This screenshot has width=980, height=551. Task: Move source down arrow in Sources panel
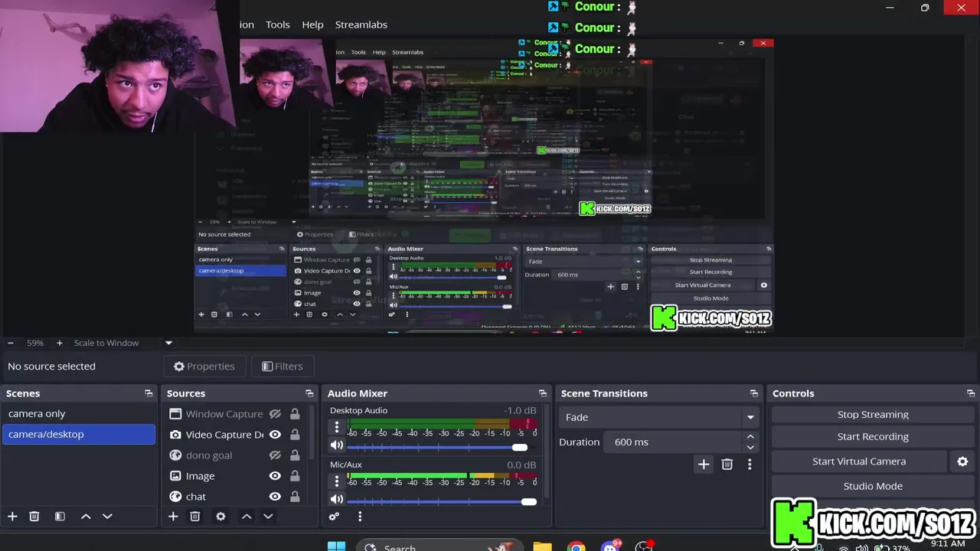point(268,517)
